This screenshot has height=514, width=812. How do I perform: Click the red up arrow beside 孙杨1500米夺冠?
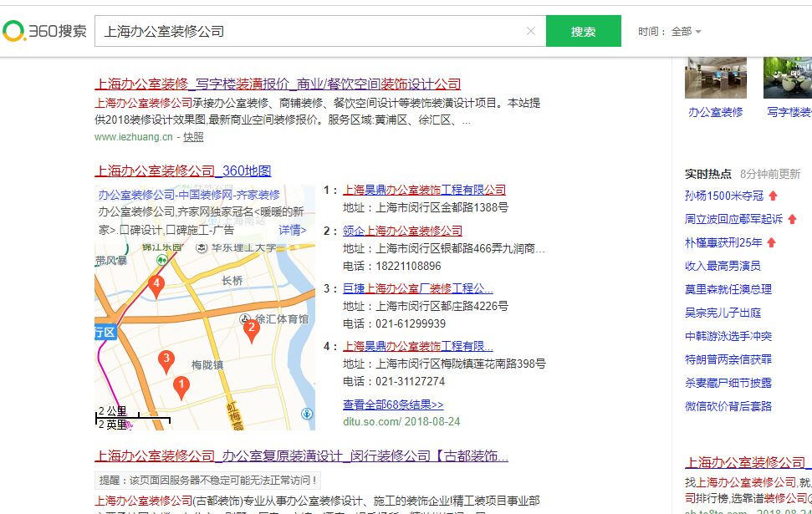pyautogui.click(x=774, y=196)
